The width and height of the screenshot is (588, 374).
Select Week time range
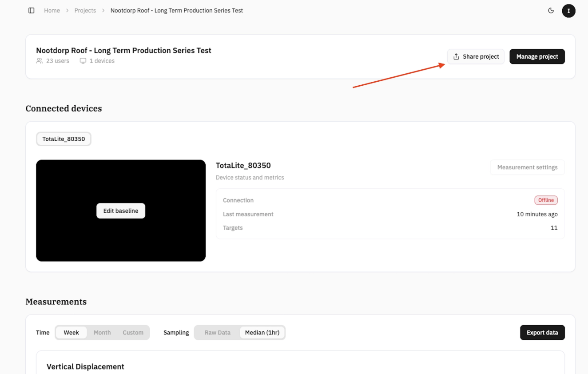[x=71, y=333]
